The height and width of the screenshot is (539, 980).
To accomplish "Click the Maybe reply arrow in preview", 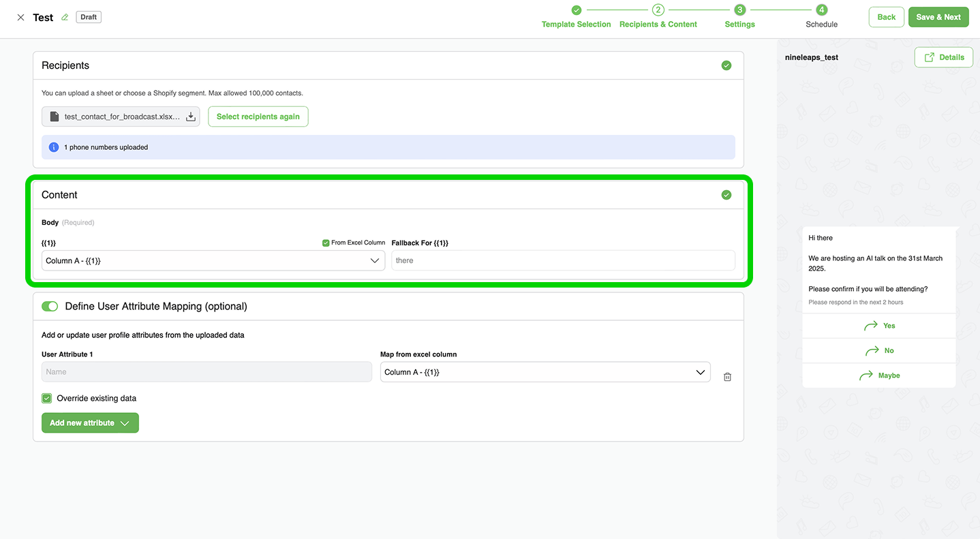I will tap(866, 375).
